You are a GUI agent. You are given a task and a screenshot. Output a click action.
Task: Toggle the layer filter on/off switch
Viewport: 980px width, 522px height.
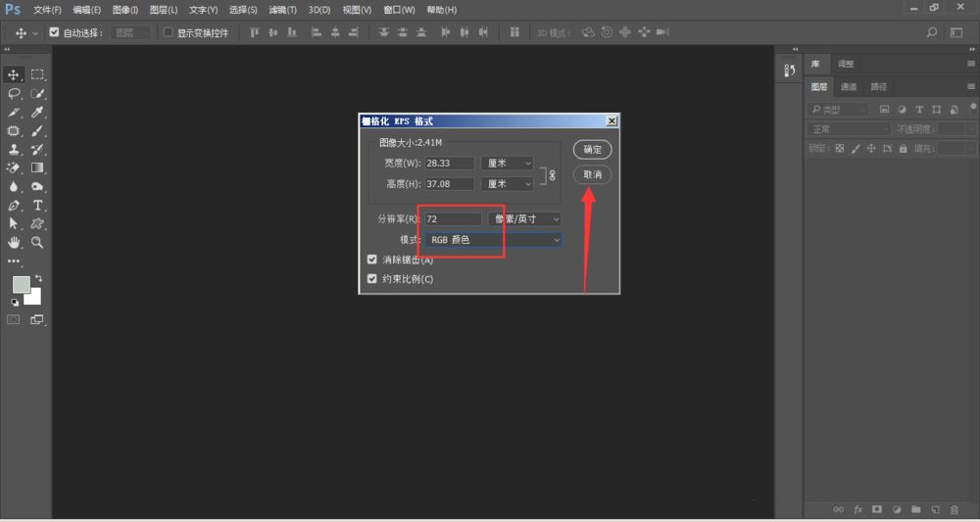974,108
